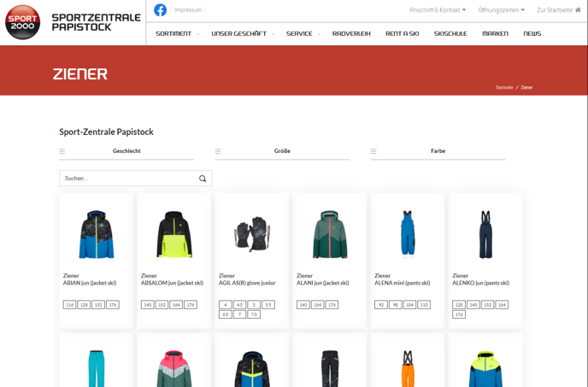This screenshot has width=588, height=387.
Task: Select size 176 for ABIAN jacket
Action: coord(113,305)
